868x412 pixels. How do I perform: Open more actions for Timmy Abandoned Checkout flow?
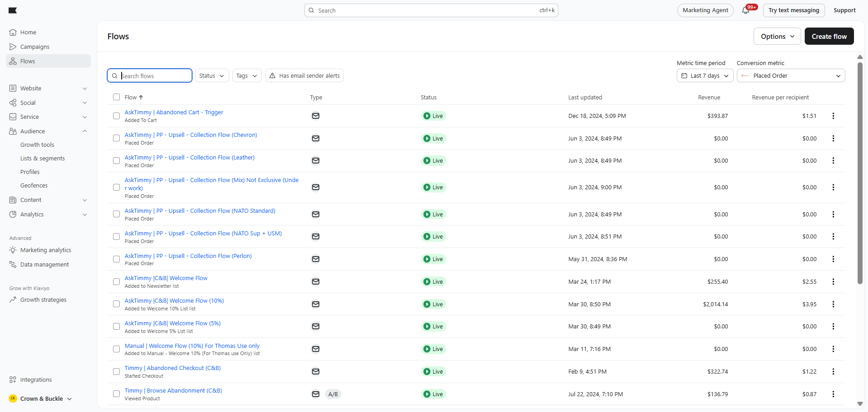(x=833, y=372)
